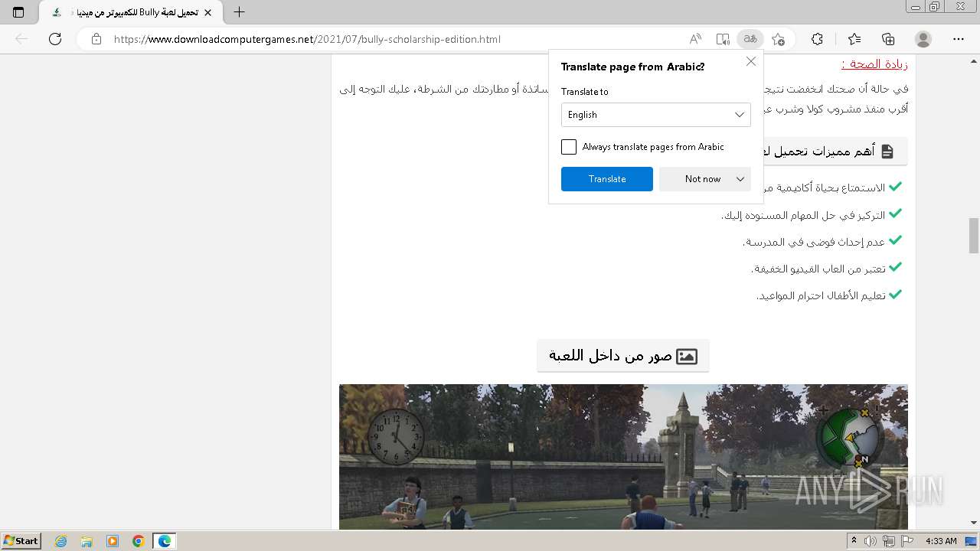The image size is (980, 551).
Task: Click the تعتبر من العاب الفيديو الخفيفة line
Action: 818,269
